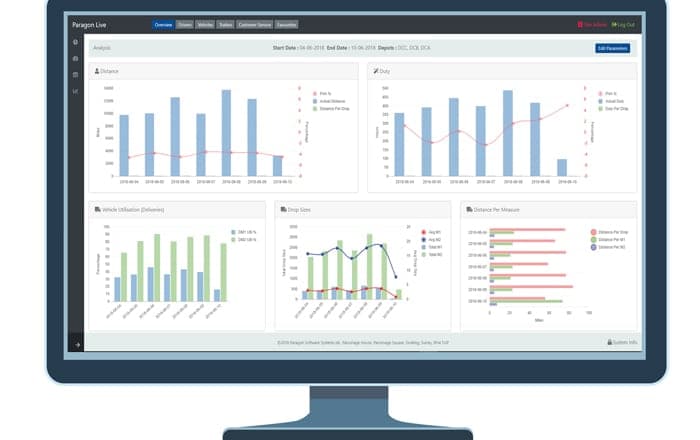
Task: Toggle green DM2 Util % legend entry
Action: tap(243, 240)
